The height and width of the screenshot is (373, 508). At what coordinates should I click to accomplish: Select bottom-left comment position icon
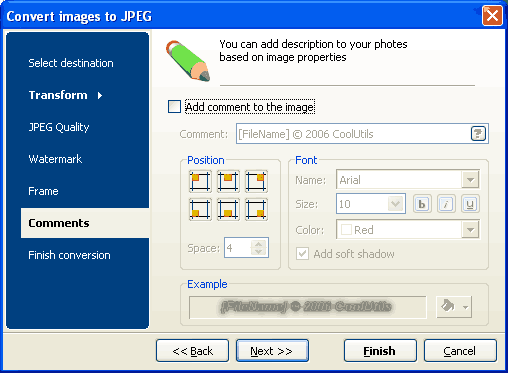click(200, 210)
